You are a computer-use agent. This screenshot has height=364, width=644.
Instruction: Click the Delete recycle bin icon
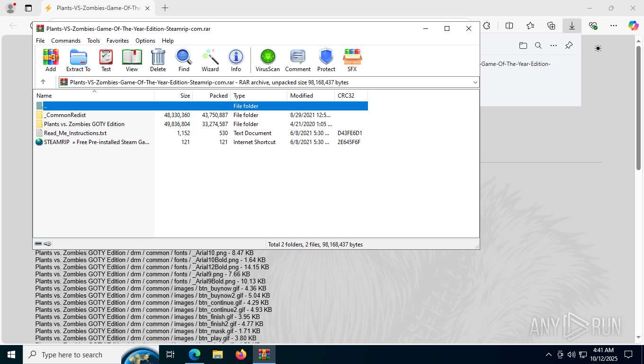point(158,60)
